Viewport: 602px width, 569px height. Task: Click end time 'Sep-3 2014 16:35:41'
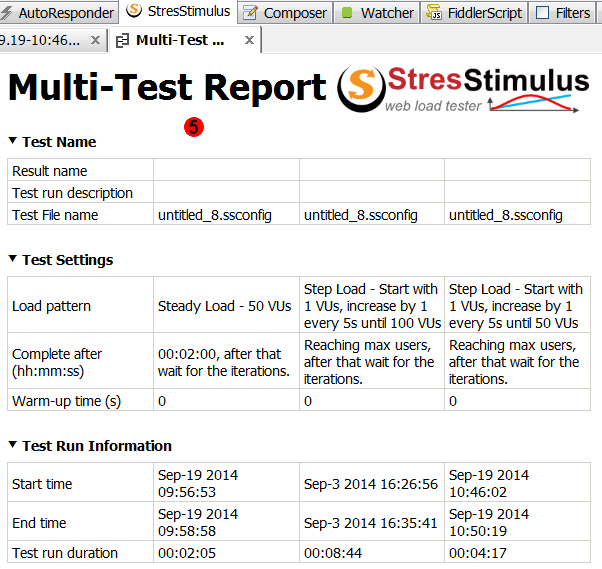[370, 523]
